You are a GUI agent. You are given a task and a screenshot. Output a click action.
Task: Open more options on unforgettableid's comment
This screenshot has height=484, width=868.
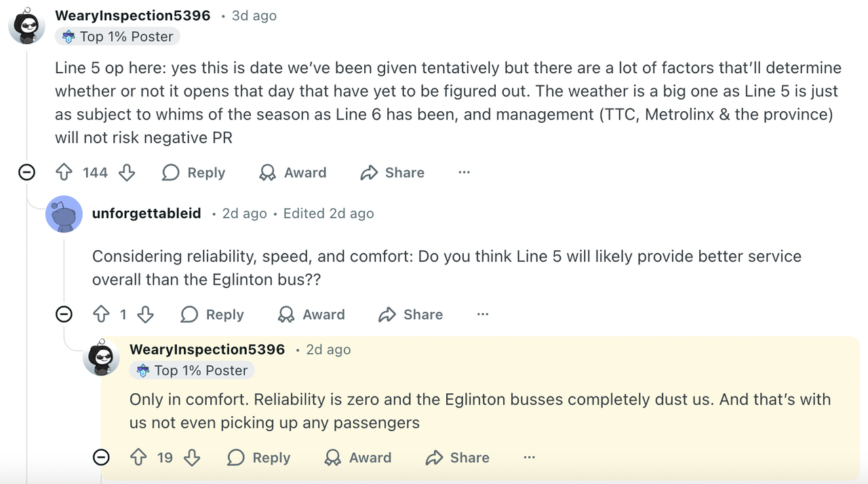[x=483, y=315]
